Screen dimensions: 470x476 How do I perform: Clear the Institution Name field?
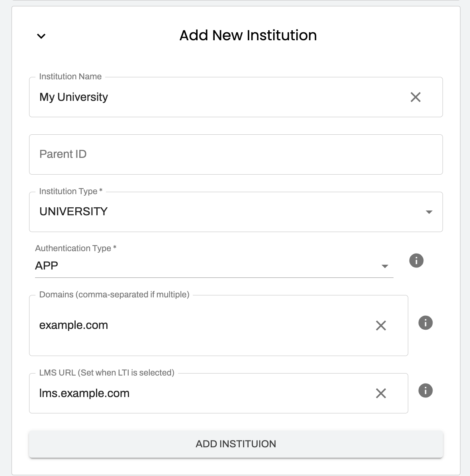415,97
